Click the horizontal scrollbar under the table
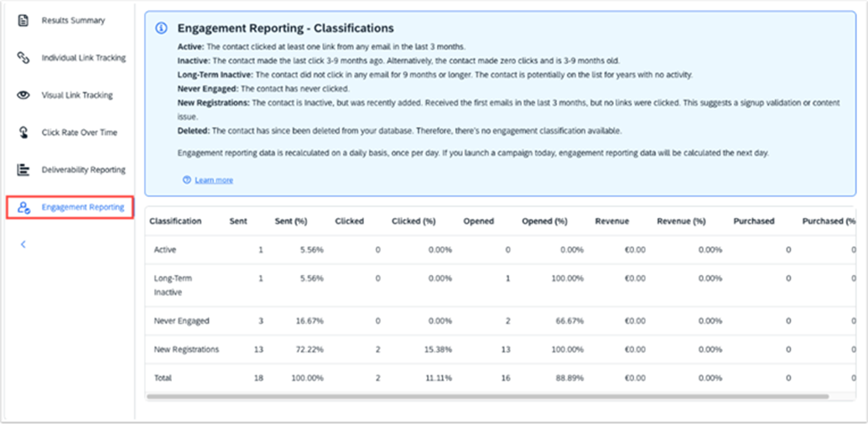Viewport: 868px width, 424px height. point(487,396)
